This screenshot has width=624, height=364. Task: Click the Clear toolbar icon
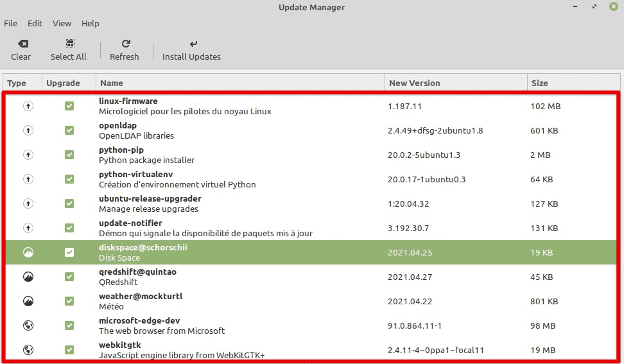[23, 44]
